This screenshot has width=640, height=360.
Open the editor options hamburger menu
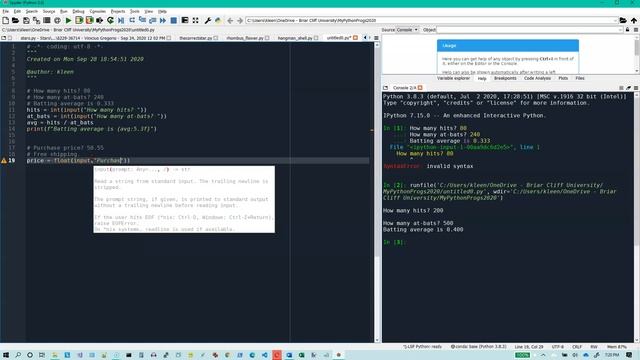[x=376, y=38]
